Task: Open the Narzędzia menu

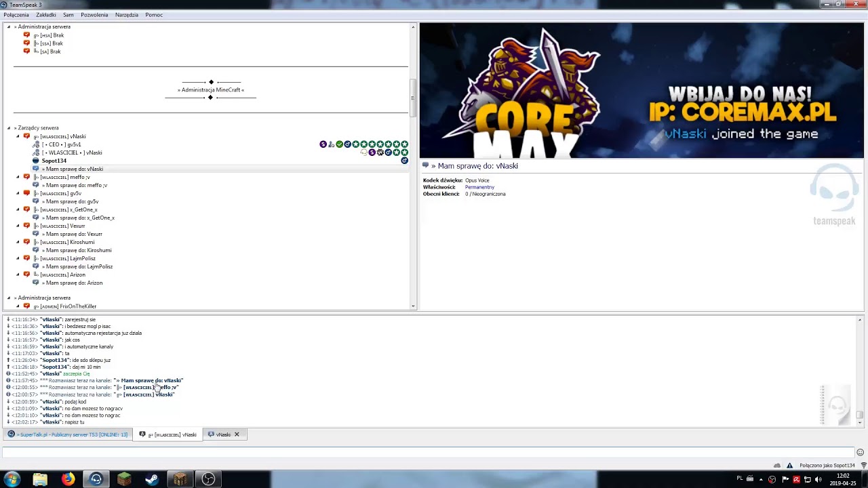Action: pos(127,15)
